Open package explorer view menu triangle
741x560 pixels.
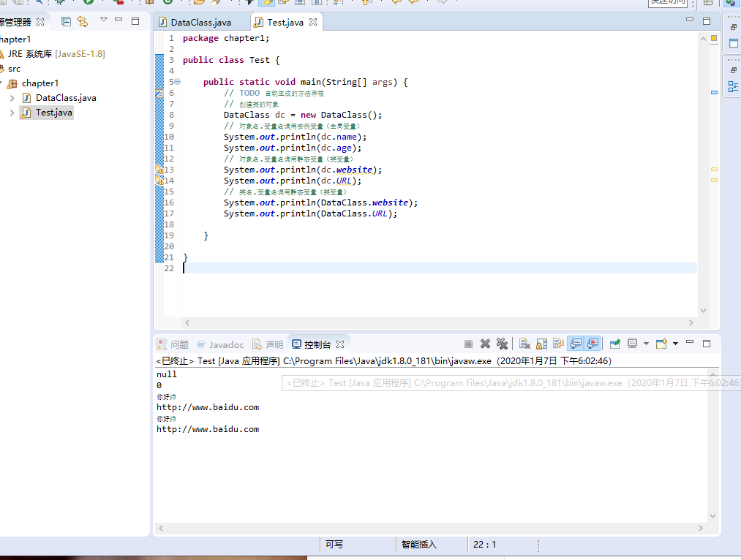[103, 20]
